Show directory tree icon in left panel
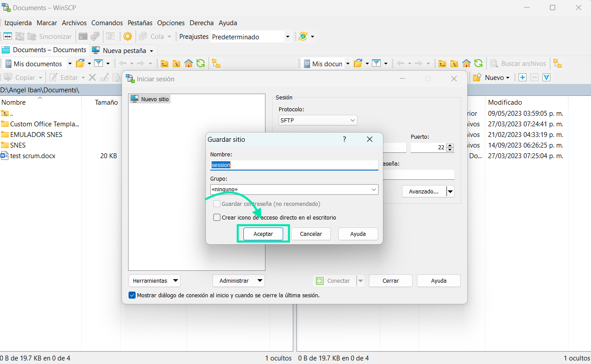 pyautogui.click(x=216, y=64)
